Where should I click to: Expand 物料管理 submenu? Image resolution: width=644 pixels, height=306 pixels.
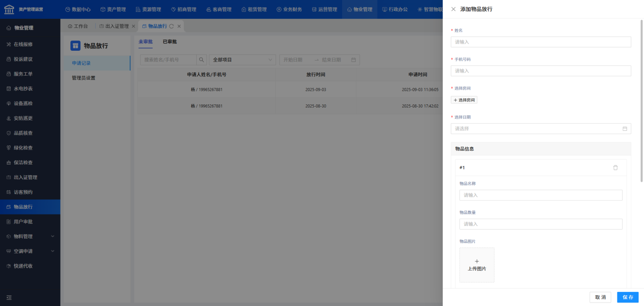click(30, 236)
